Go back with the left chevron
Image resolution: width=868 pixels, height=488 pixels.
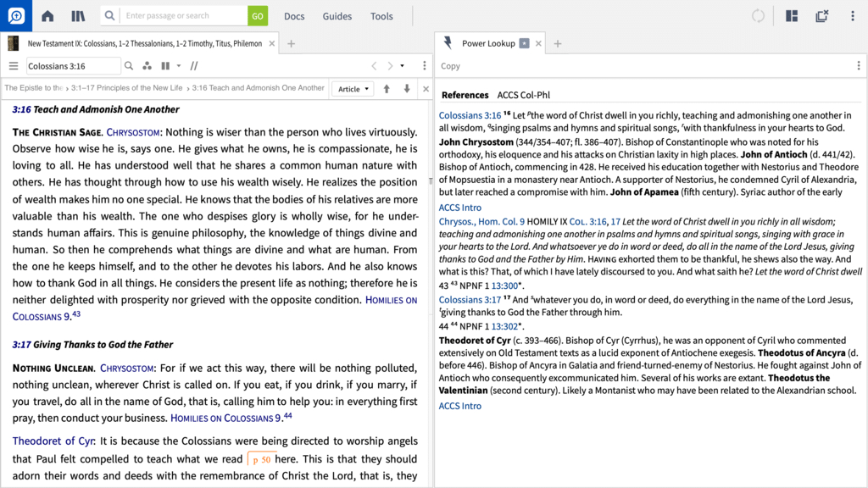coord(374,66)
